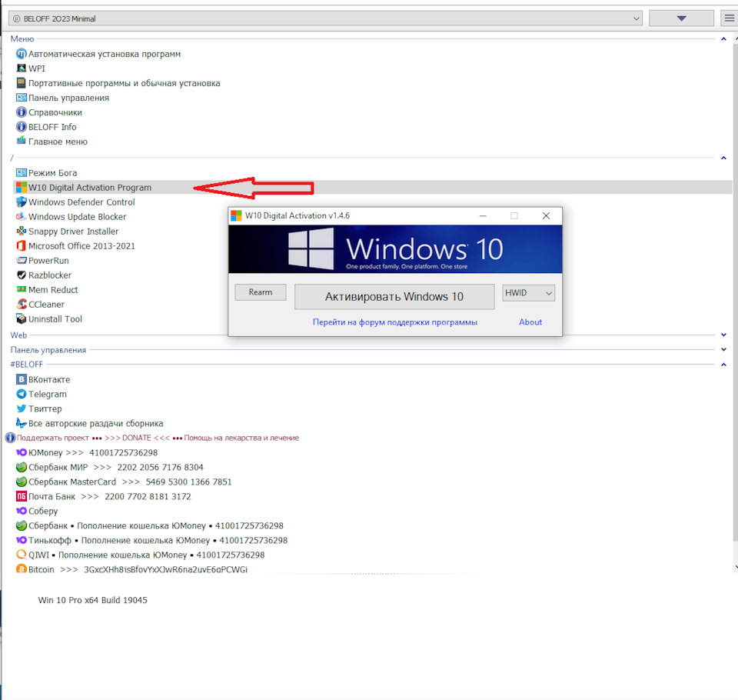The width and height of the screenshot is (738, 700).
Task: Click the Win 10 Pro x64 Build 19045 text
Action: 93,600
